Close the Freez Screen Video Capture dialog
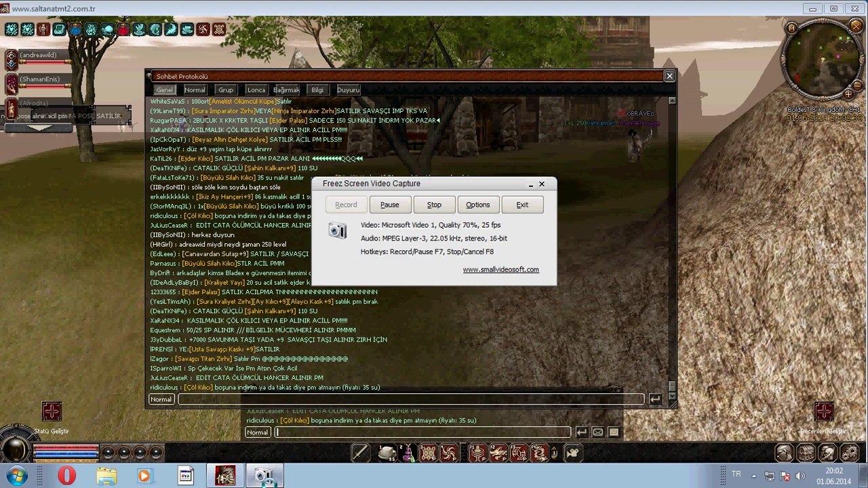868x488 pixels. click(x=542, y=184)
